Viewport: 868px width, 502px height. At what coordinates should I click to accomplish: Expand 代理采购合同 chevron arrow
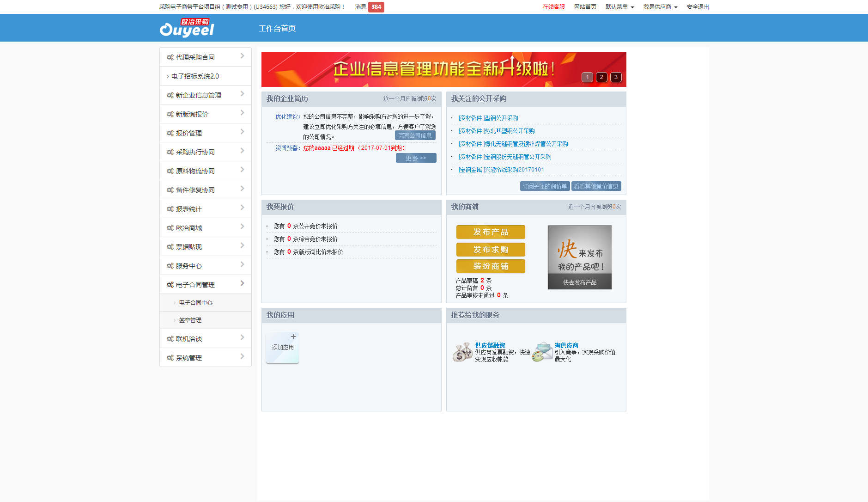pos(242,56)
